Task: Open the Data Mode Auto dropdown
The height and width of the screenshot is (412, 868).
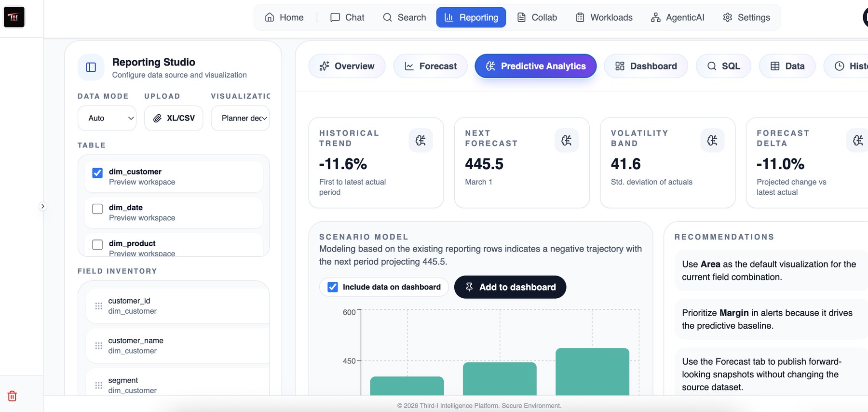Action: tap(107, 118)
